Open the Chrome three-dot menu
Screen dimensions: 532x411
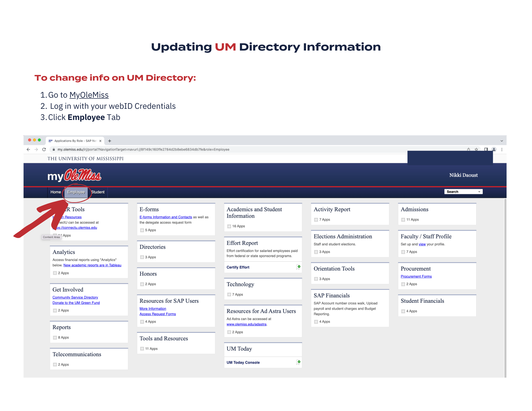point(502,150)
